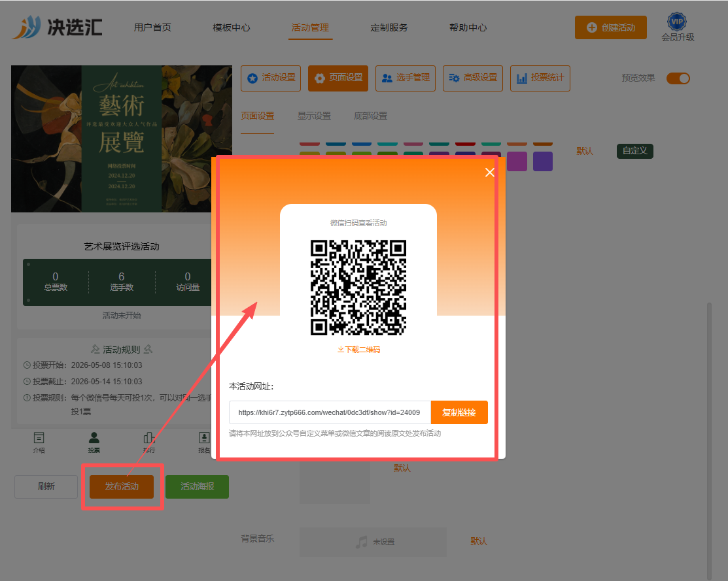Close the QR code share dialog
Viewport: 728px width, 581px height.
[x=489, y=173]
